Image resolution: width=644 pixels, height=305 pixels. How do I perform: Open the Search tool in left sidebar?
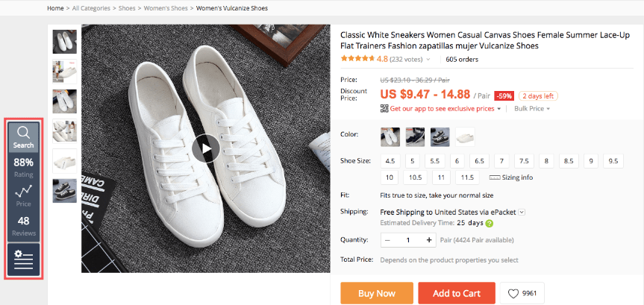(x=23, y=136)
